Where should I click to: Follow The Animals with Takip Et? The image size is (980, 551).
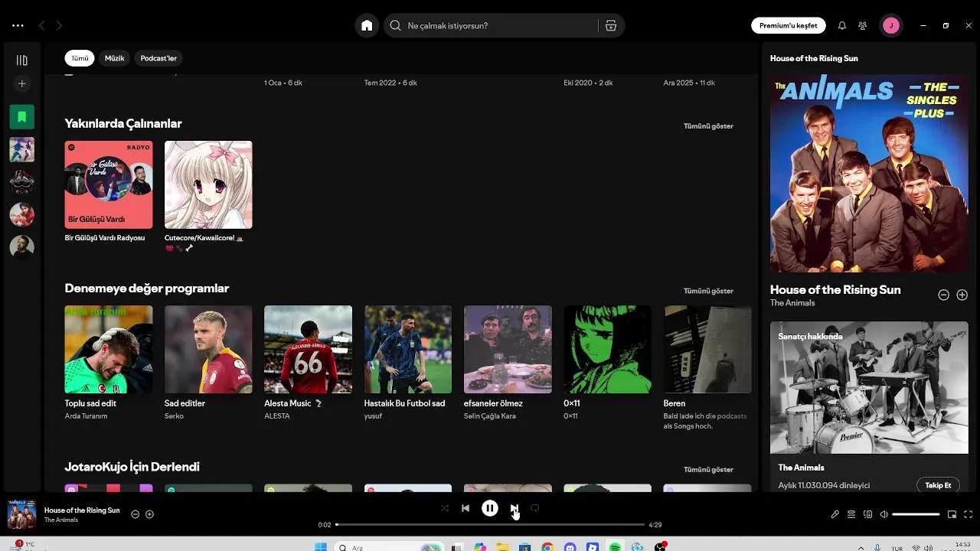pos(938,485)
